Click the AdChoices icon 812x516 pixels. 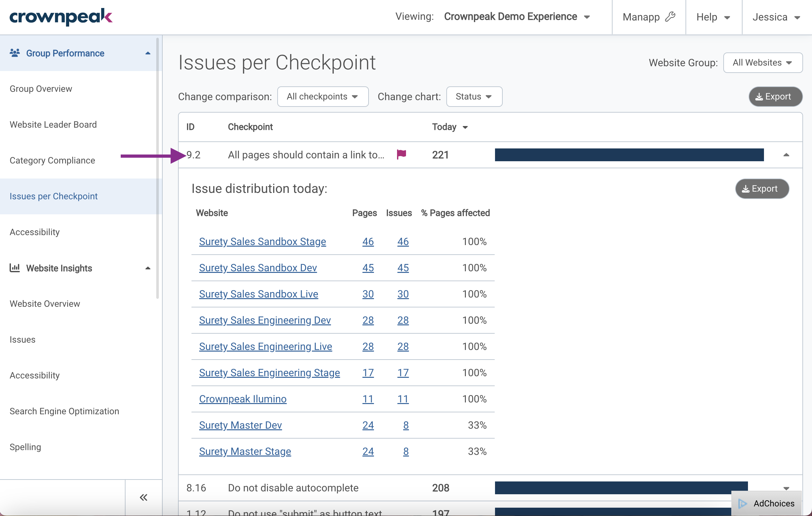[x=743, y=503]
